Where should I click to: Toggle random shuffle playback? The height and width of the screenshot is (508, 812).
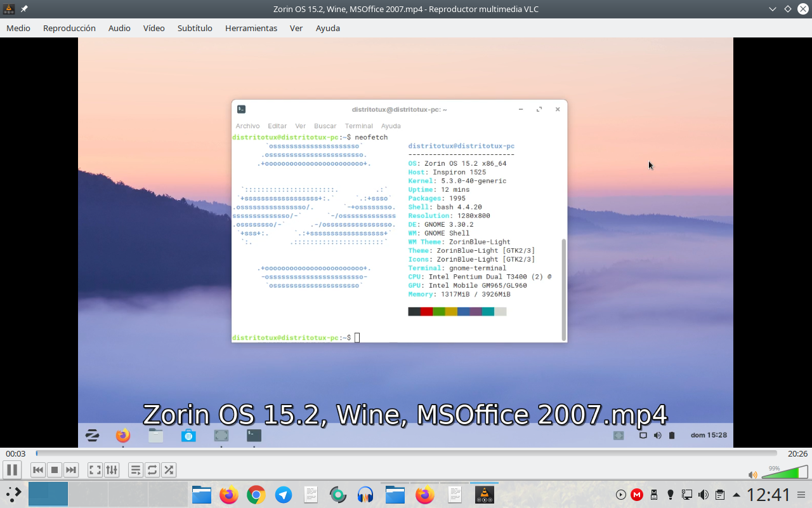(x=169, y=470)
